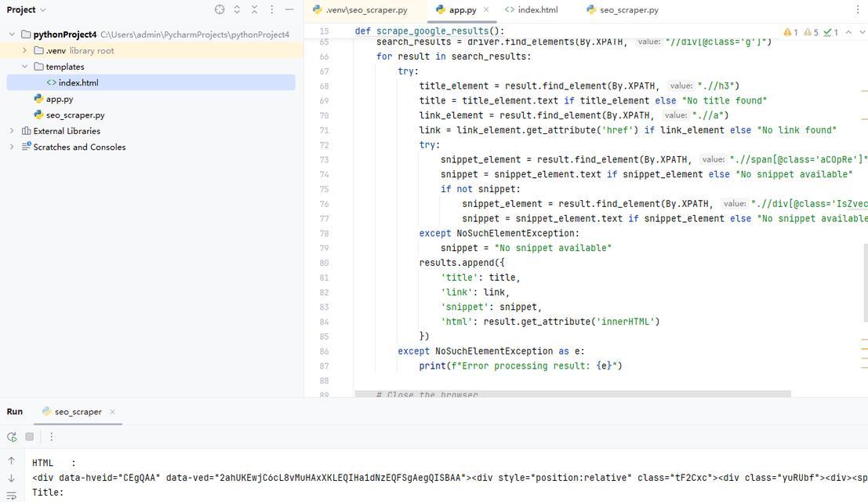This screenshot has width=868, height=502.
Task: Click the Title: output line in console
Action: pyautogui.click(x=48, y=492)
